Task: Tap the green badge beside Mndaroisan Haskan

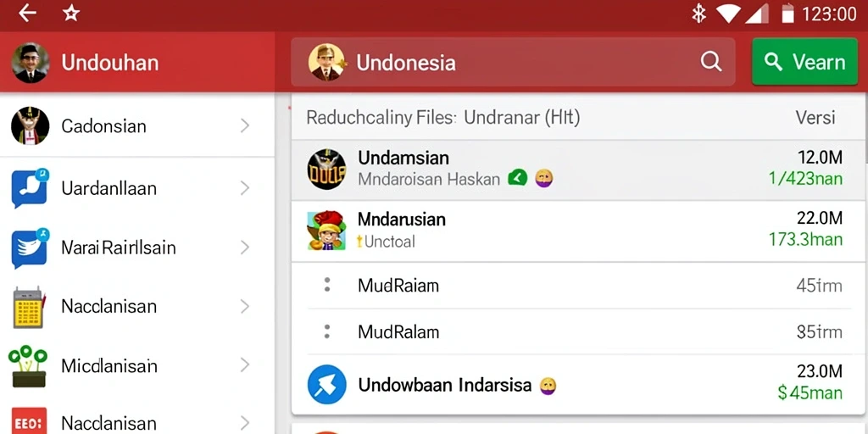Action: pyautogui.click(x=518, y=178)
